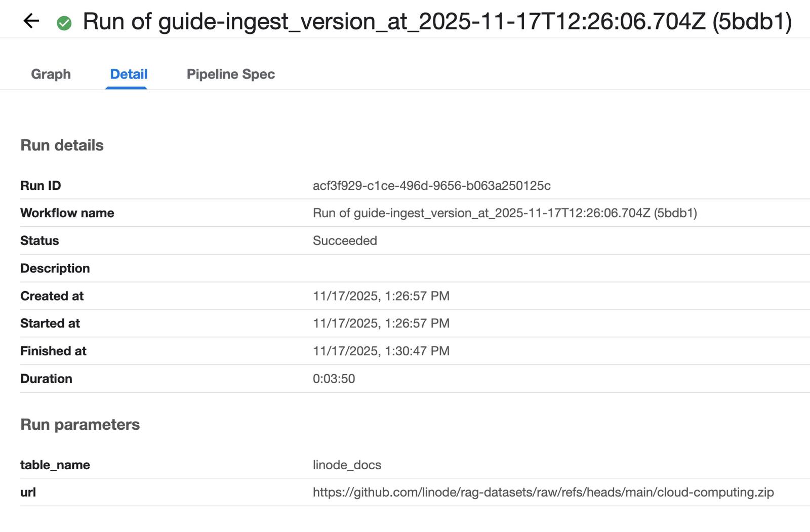This screenshot has width=810, height=532.
Task: Click the Run parameters section heading
Action: 80,425
